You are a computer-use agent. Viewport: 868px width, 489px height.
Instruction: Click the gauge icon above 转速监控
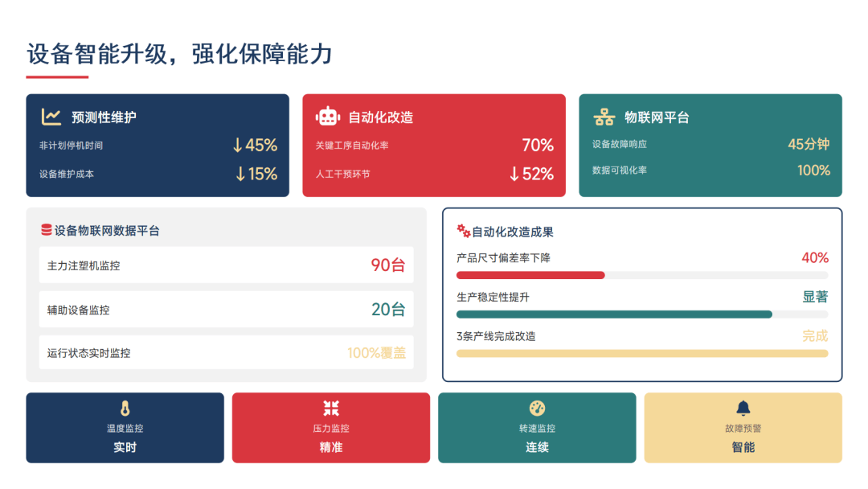(x=537, y=409)
